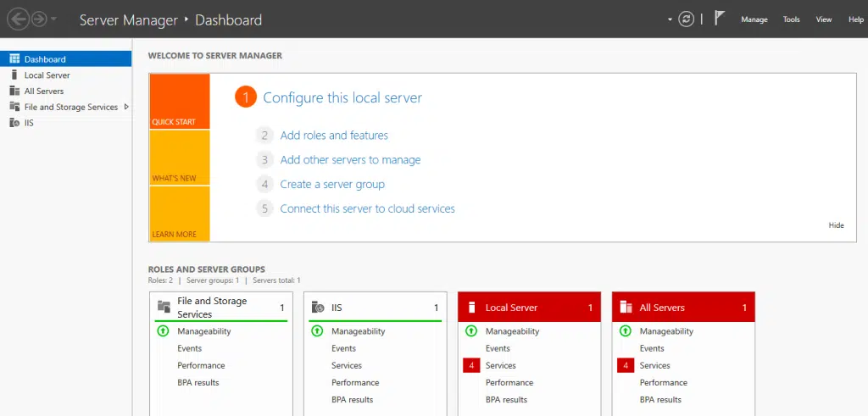Open the LEARN MORE tile
Screen dimensions: 868x416
pyautogui.click(x=179, y=214)
